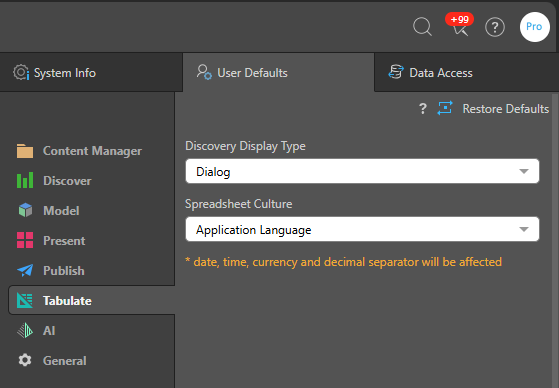Click the search magnifier icon
This screenshot has height=388, width=559.
pyautogui.click(x=422, y=27)
